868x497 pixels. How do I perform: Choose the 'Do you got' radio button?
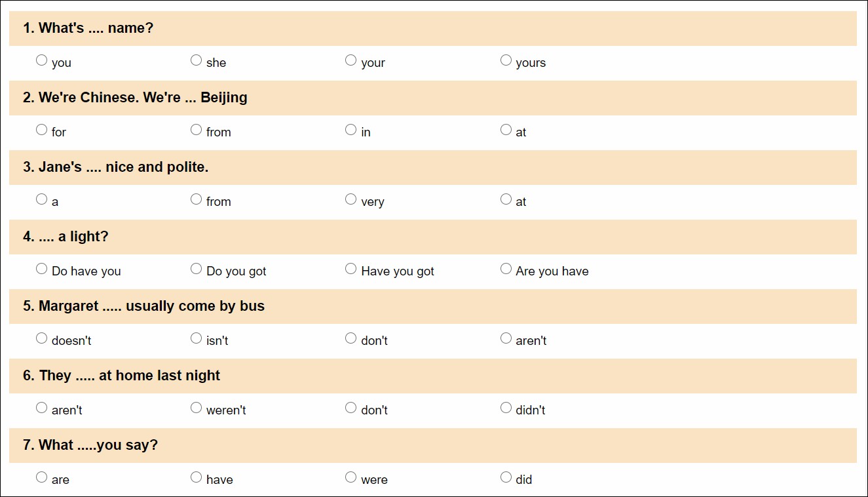point(197,269)
